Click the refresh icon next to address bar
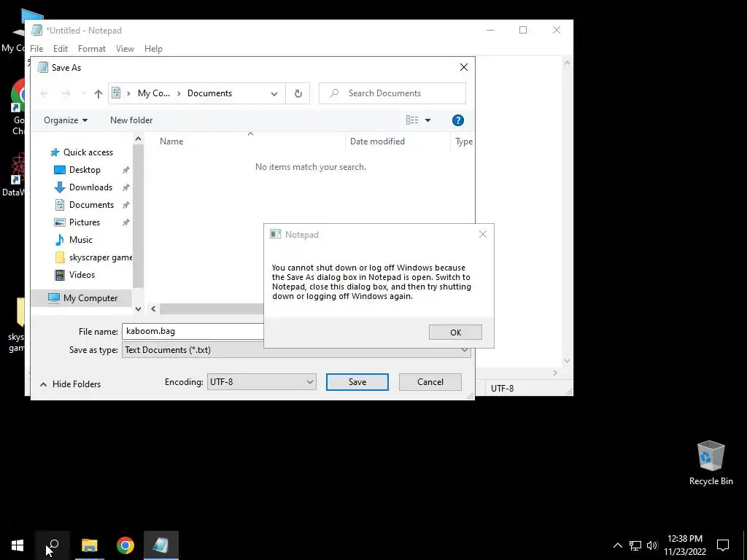Image resolution: width=747 pixels, height=560 pixels. pyautogui.click(x=298, y=93)
